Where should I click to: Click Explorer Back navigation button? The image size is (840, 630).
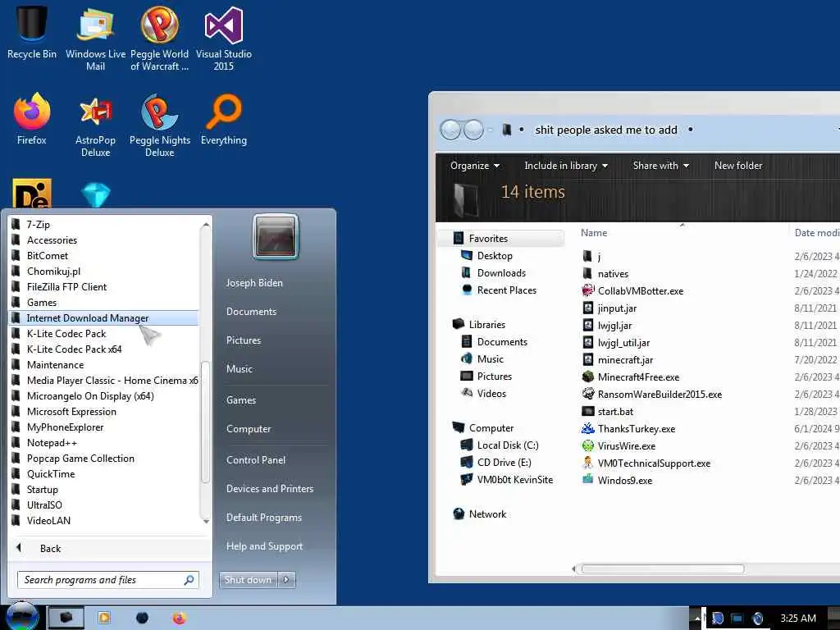point(450,130)
